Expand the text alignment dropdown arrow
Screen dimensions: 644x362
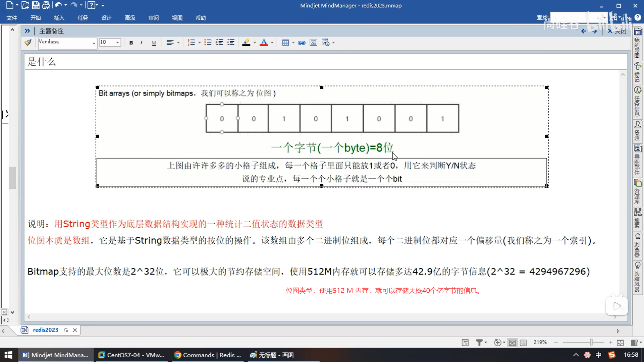pos(178,43)
